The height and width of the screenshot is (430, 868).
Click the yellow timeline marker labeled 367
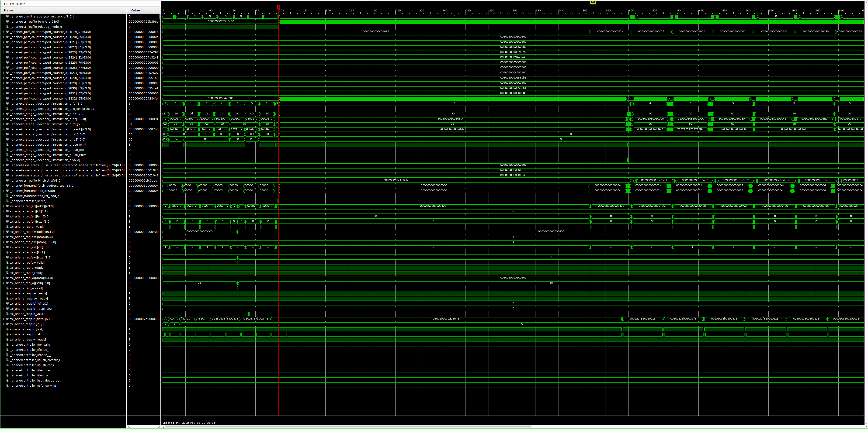tap(593, 3)
